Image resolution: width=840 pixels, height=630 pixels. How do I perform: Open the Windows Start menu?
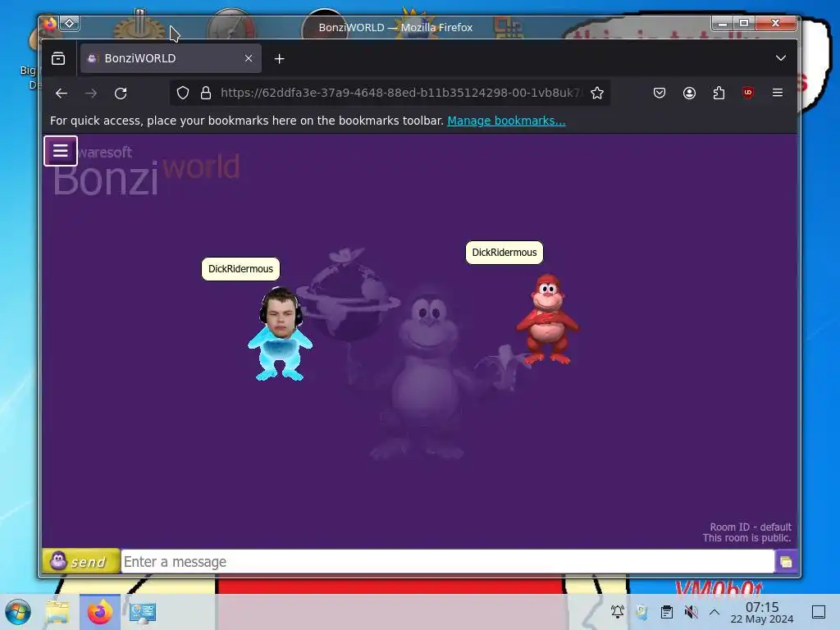point(18,612)
